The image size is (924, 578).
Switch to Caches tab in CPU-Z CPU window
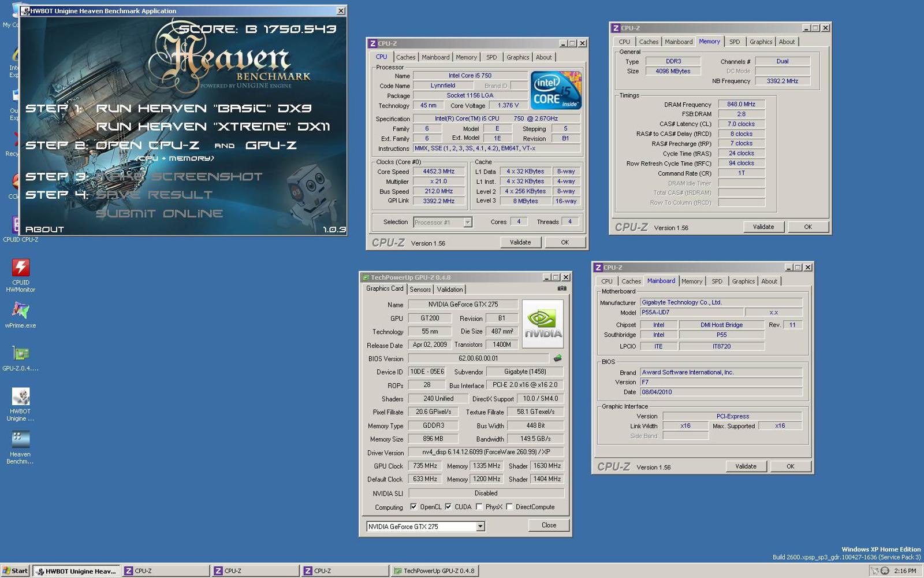pos(405,57)
